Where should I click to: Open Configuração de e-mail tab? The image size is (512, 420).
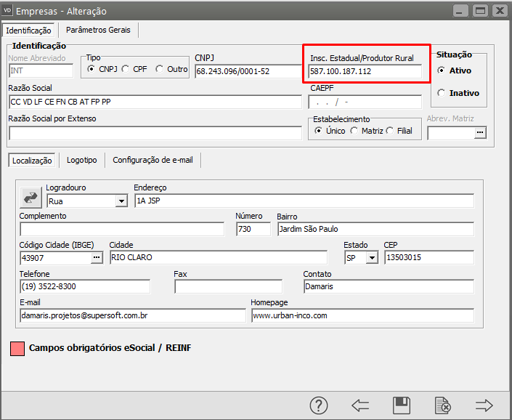[x=153, y=160]
